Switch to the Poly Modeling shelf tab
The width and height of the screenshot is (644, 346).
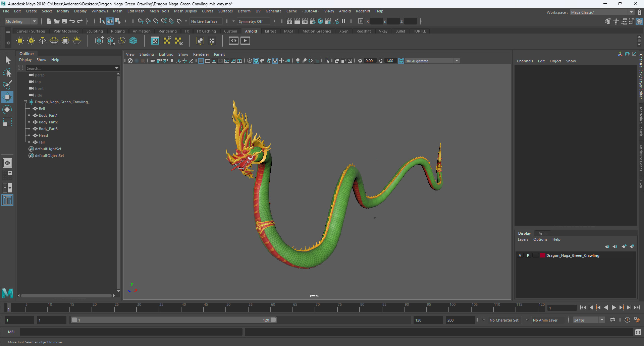pyautogui.click(x=66, y=31)
